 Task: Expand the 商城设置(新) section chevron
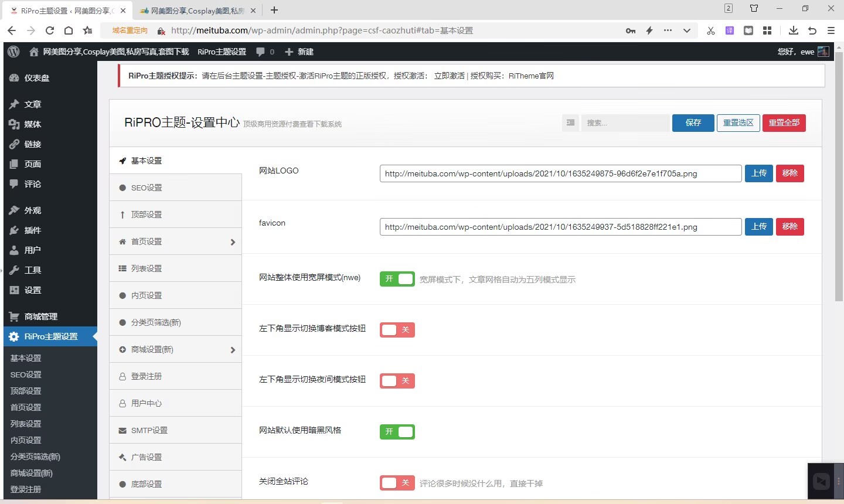[x=232, y=349]
